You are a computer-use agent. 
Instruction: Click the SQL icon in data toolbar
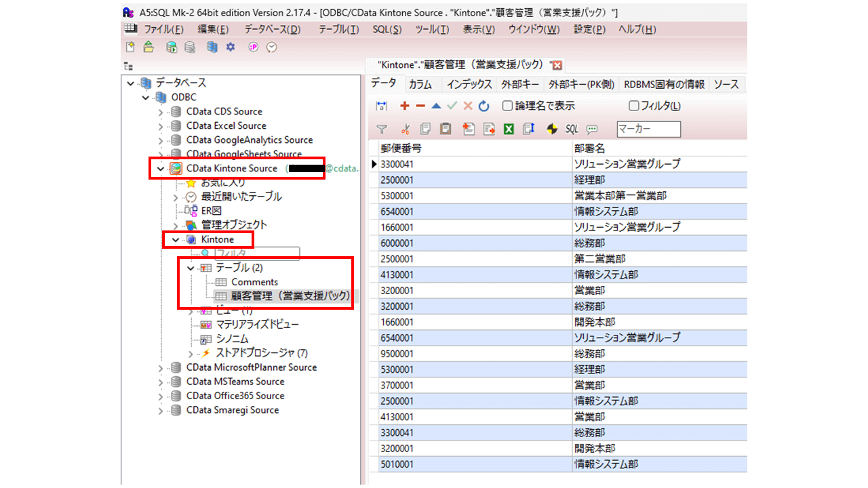tap(572, 129)
